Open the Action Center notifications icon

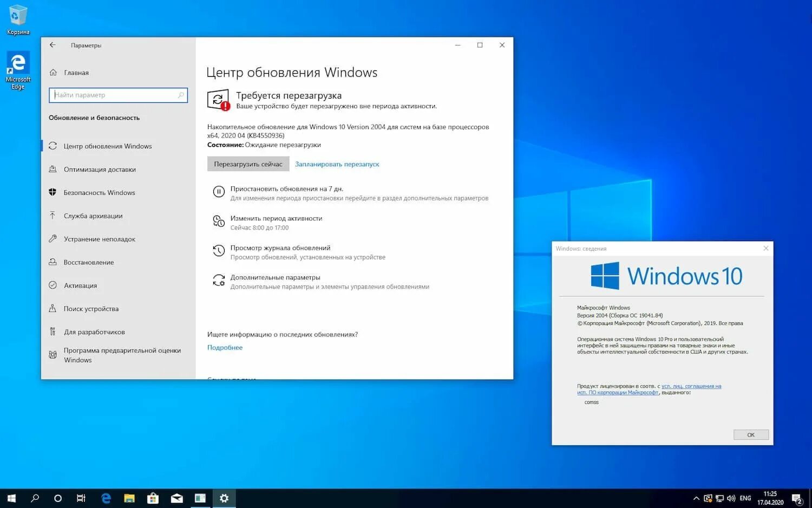(797, 499)
